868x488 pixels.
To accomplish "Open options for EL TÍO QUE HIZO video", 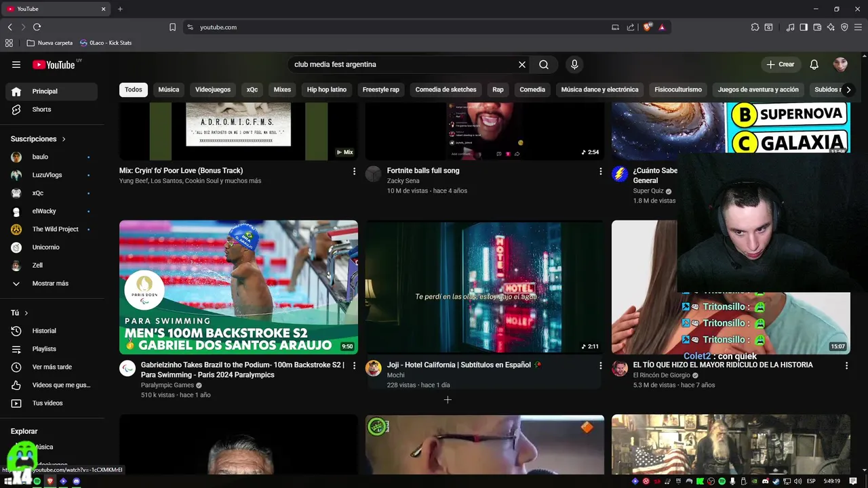I will tap(846, 365).
